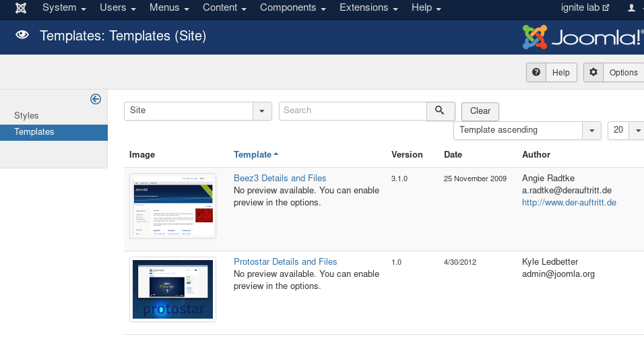
Task: Click the Date column header
Action: point(453,155)
